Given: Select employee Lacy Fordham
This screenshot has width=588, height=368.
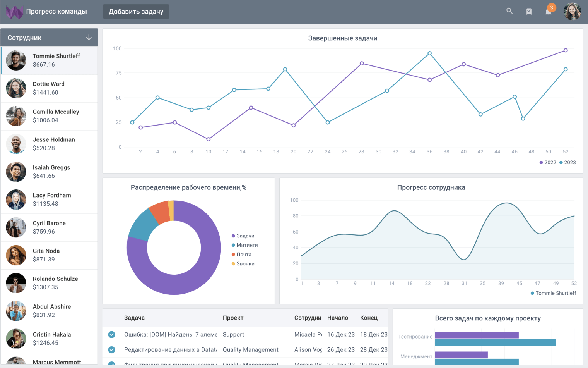Looking at the screenshot, I should coord(49,200).
